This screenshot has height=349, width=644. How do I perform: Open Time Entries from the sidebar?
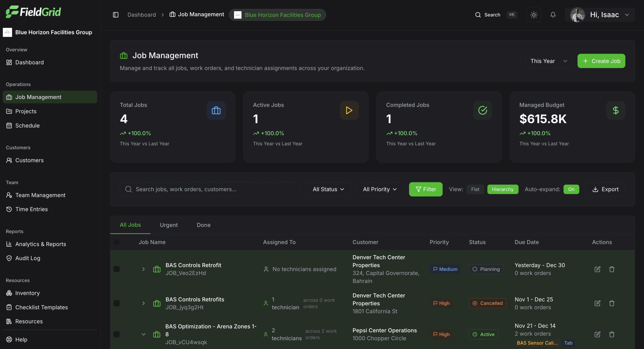click(31, 209)
